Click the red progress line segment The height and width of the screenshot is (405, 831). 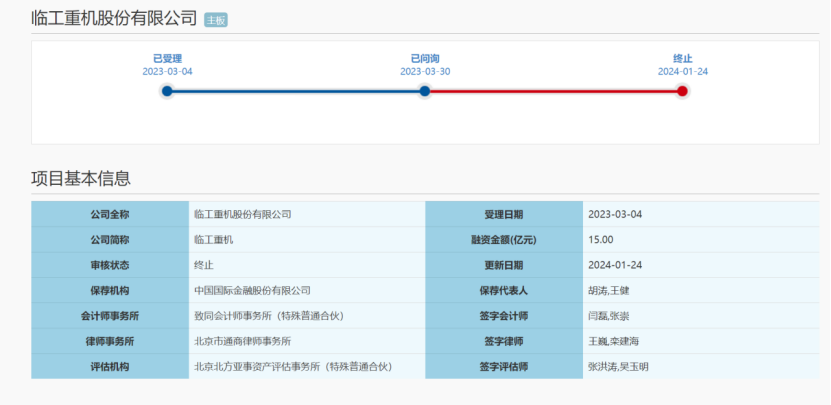click(x=553, y=91)
